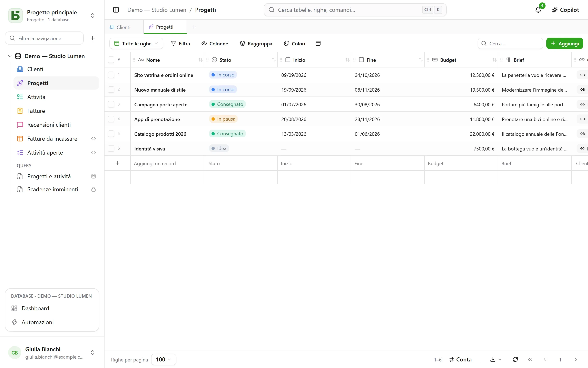Open Automazioni

[x=52, y=322]
